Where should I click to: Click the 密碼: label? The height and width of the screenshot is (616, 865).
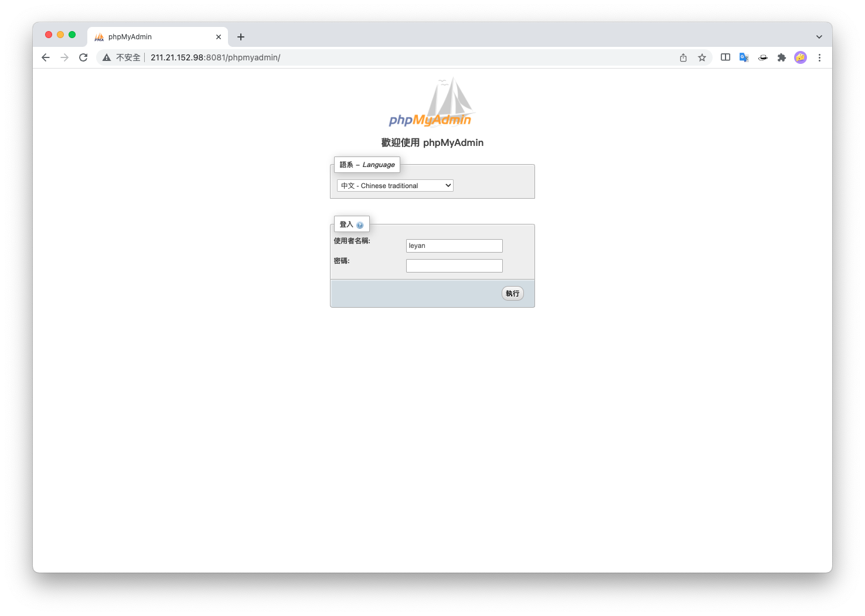(342, 261)
